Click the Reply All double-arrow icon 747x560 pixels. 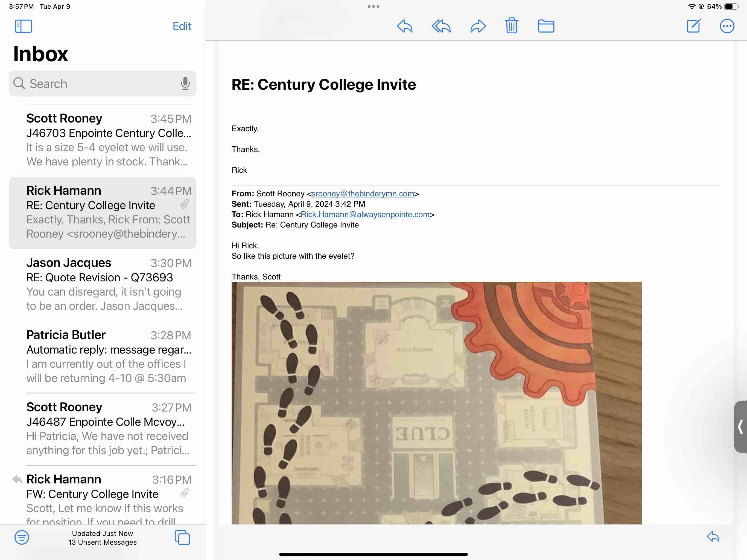tap(441, 26)
